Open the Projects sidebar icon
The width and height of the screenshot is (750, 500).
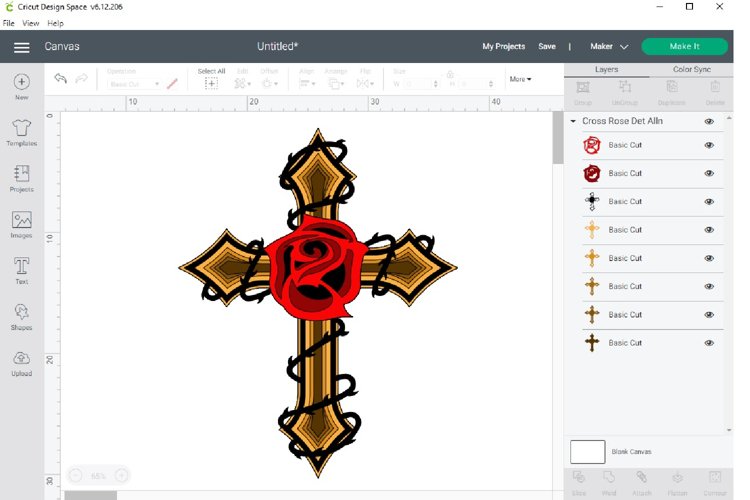(21, 177)
